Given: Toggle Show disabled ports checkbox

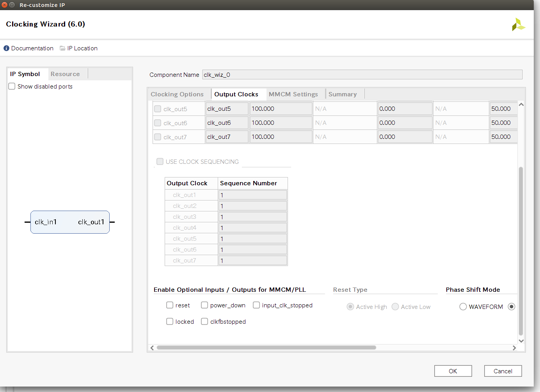Looking at the screenshot, I should 12,86.
